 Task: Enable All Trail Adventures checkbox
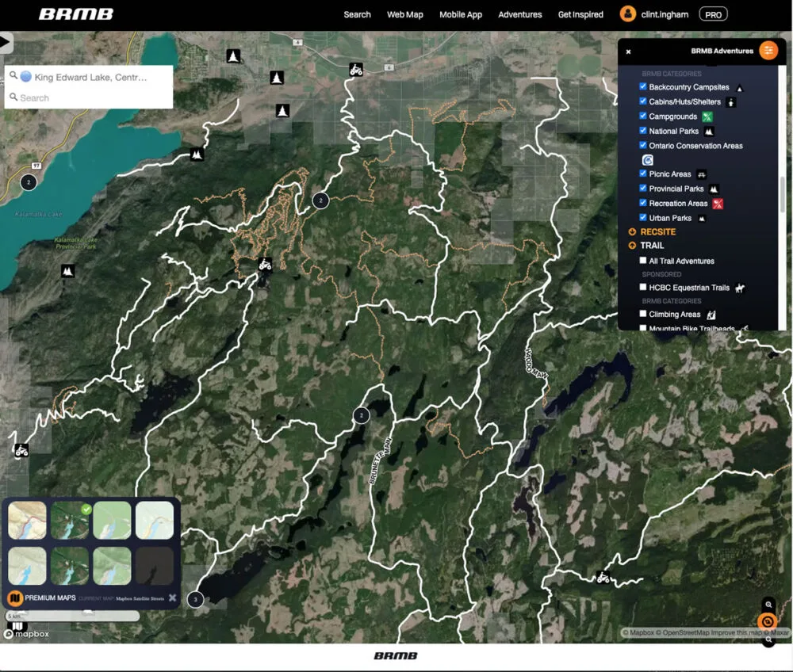click(643, 261)
